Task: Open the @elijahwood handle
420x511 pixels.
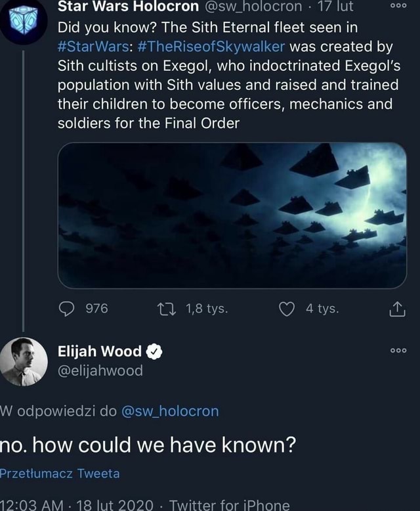Action: pos(100,371)
